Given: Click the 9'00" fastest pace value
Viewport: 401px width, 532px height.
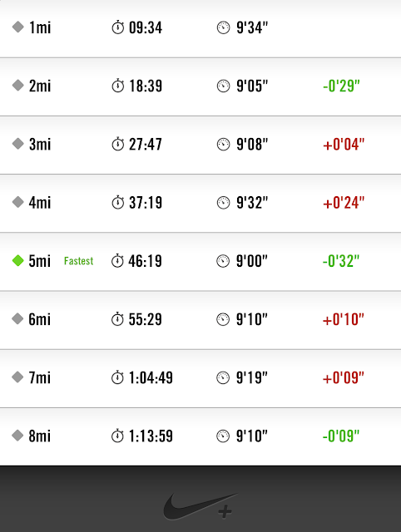Looking at the screenshot, I should (x=252, y=261).
